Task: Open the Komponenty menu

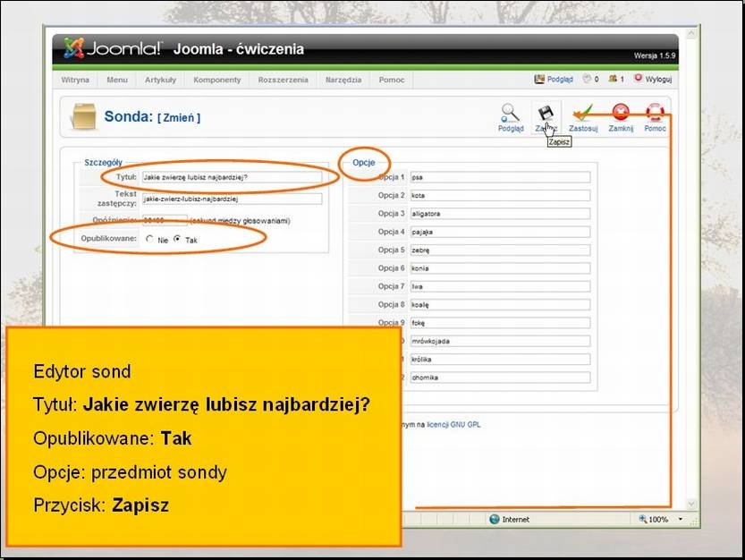Action: pyautogui.click(x=217, y=80)
